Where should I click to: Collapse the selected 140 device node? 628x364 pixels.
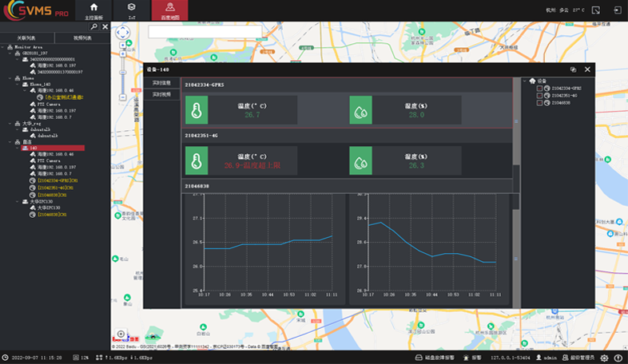18,148
